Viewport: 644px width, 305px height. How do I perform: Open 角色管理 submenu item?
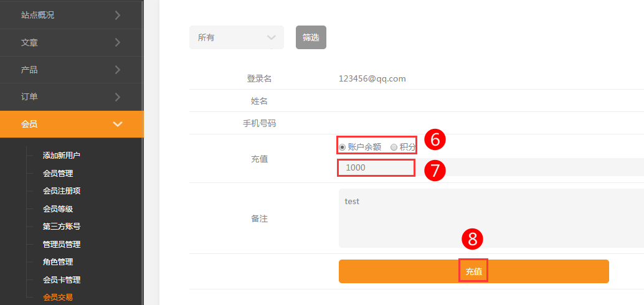tap(57, 262)
